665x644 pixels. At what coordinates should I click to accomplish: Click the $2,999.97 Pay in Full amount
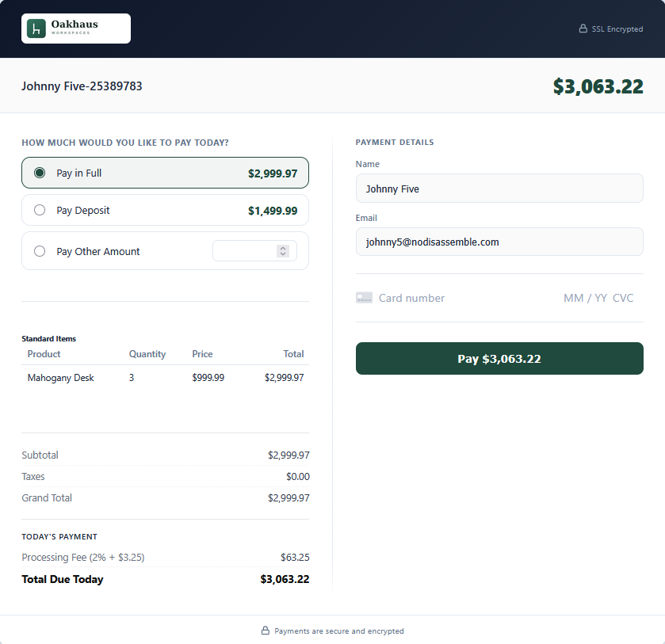273,173
